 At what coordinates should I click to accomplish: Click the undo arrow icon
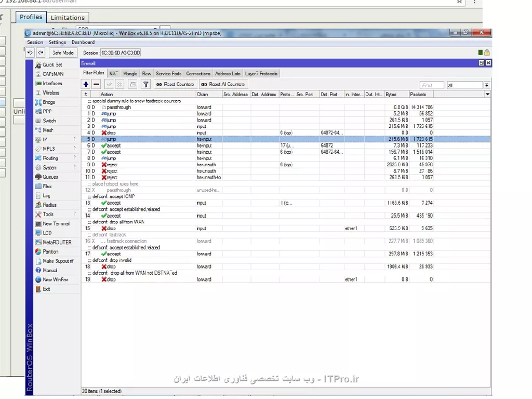(x=30, y=52)
